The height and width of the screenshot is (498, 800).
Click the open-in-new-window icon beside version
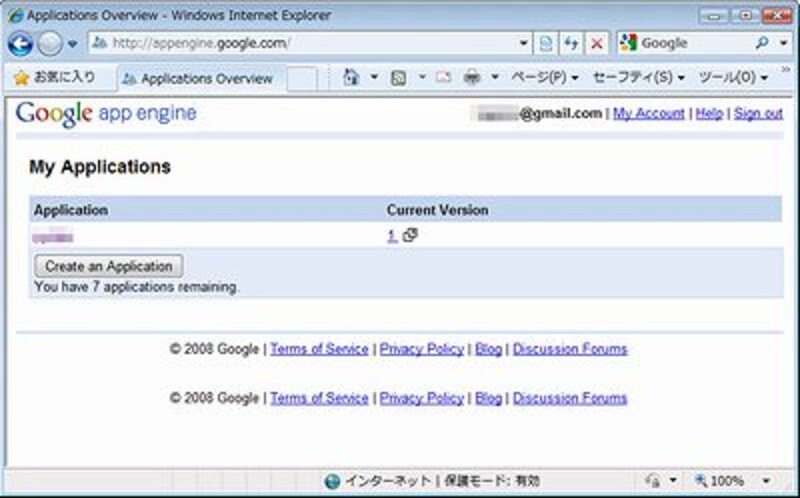(410, 235)
